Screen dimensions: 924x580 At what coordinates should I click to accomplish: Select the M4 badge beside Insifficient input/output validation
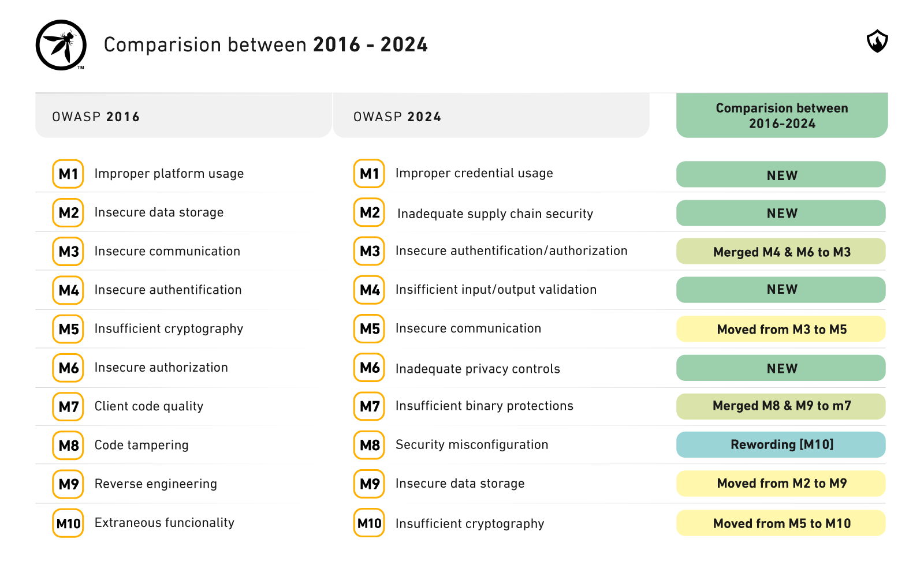click(x=369, y=290)
